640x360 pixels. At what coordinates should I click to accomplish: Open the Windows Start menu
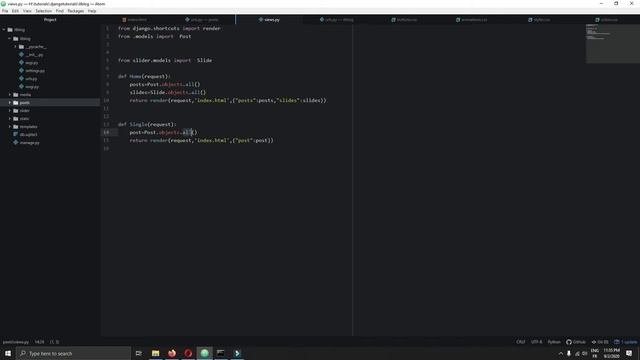pos(8,353)
